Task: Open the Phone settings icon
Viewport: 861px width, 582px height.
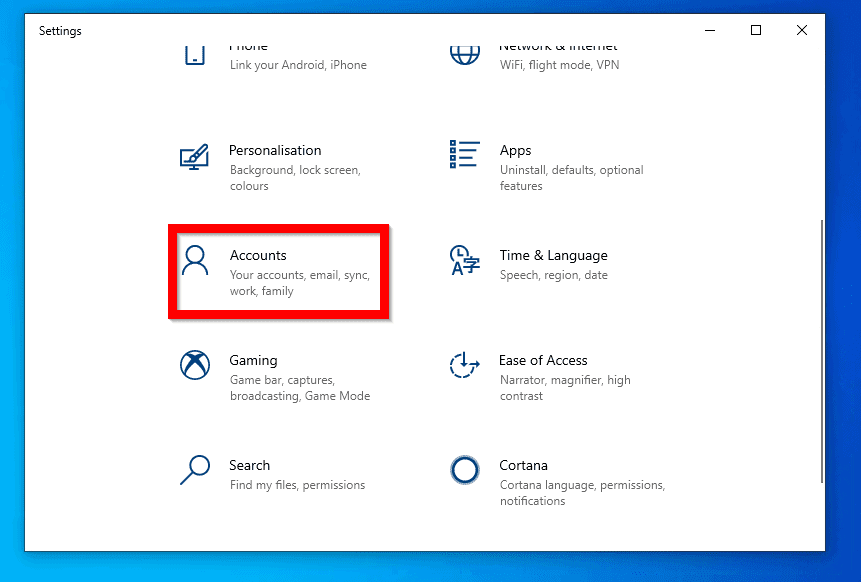Action: [x=194, y=55]
